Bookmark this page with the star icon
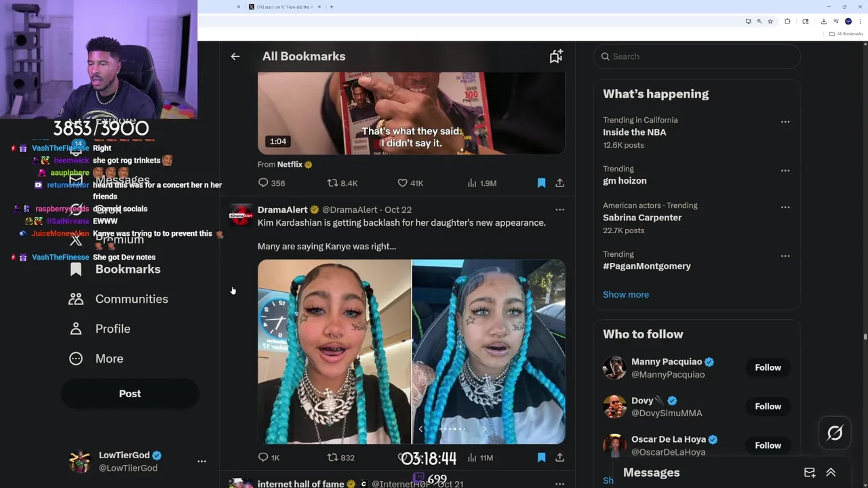Screen dimensions: 868x488 coord(770,21)
